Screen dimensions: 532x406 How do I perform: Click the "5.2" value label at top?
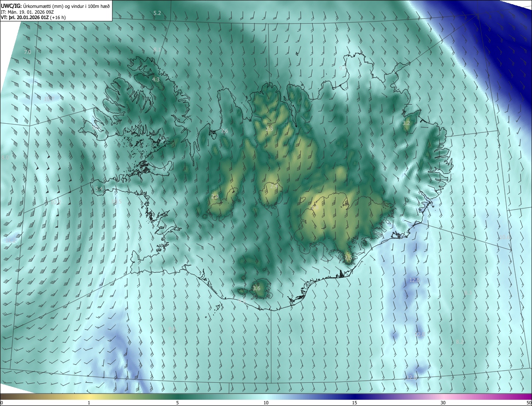pos(157,13)
